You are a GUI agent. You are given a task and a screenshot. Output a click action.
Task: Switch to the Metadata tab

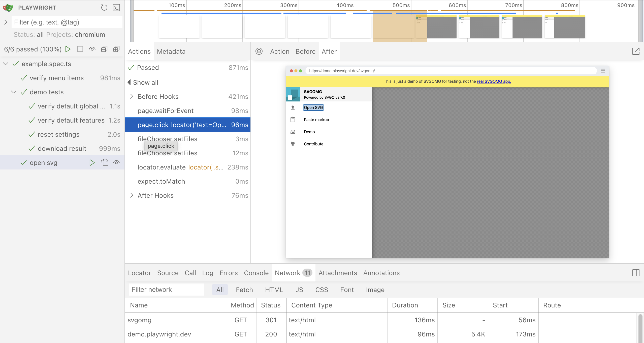(x=171, y=51)
